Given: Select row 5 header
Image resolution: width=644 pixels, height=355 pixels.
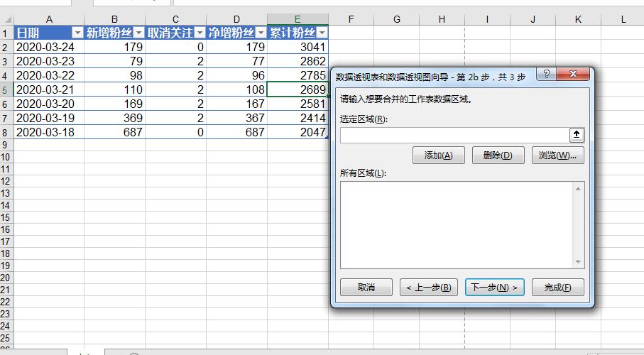Looking at the screenshot, I should 6,89.
